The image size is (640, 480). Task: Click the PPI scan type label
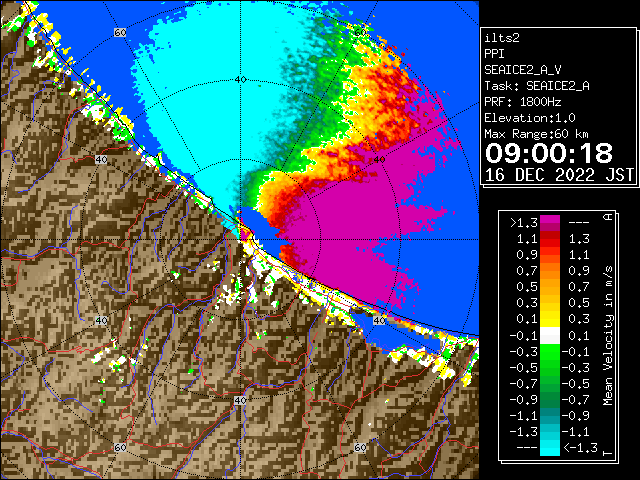494,54
